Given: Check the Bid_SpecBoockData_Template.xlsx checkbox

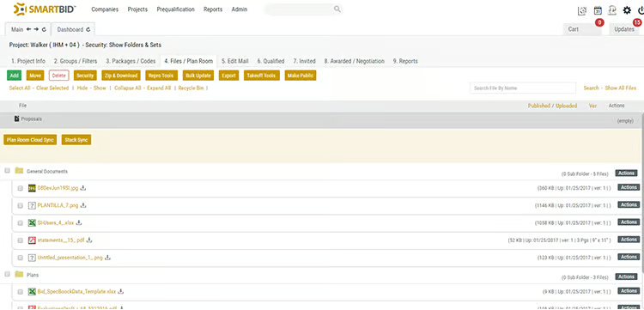Looking at the screenshot, I should click(20, 291).
